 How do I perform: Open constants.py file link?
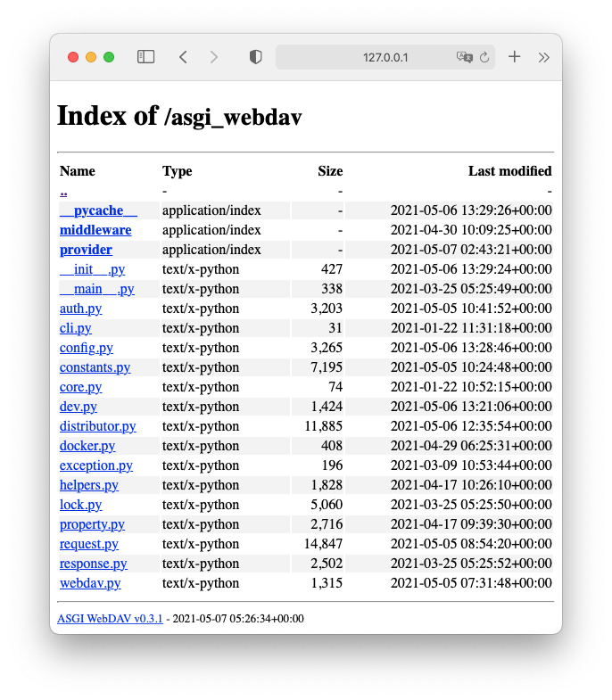95,367
